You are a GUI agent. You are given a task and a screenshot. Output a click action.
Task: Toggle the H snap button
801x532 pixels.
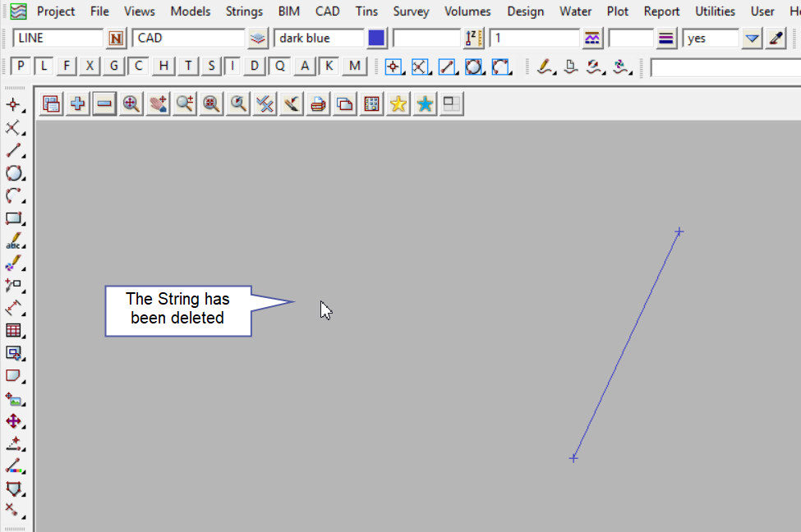tap(163, 66)
